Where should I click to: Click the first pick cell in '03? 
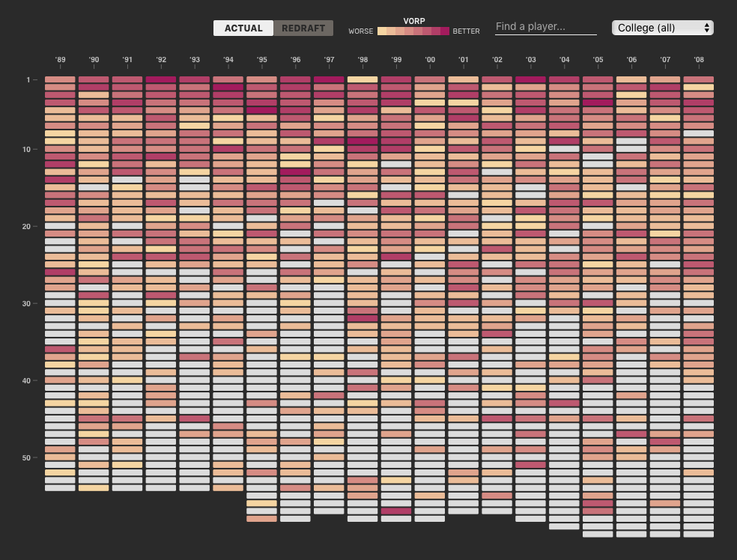[531, 79]
